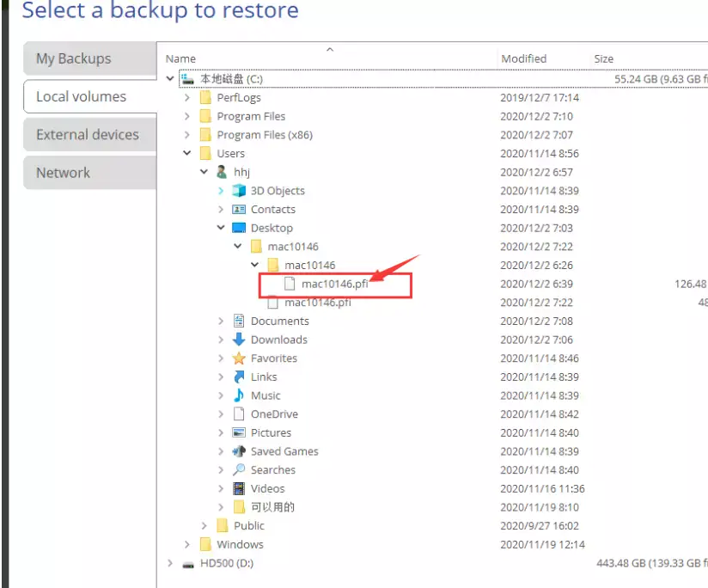Click the 3D Objects cube icon

(239, 191)
